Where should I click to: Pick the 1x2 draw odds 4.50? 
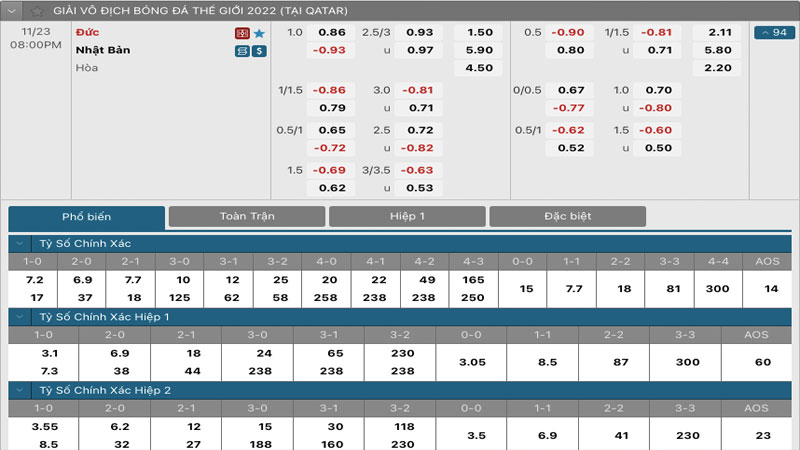coord(480,68)
